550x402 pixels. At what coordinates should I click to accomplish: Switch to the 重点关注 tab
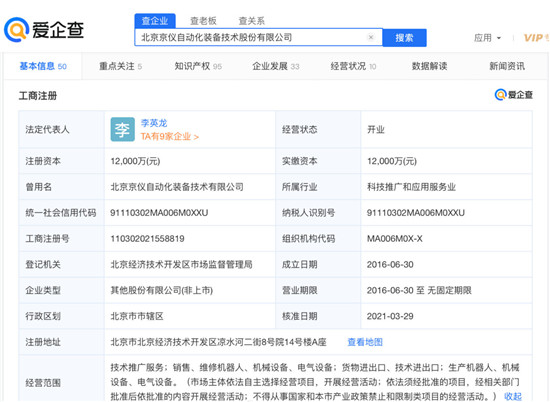[x=120, y=66]
